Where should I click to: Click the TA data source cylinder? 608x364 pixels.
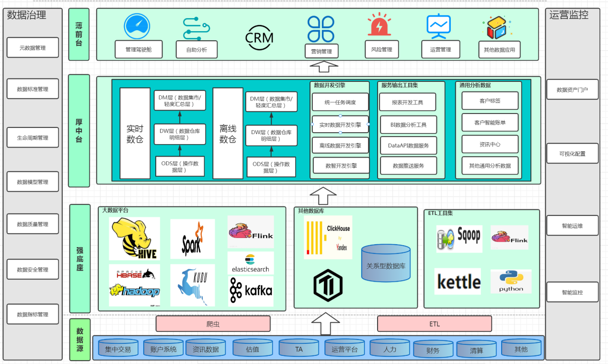tap(298, 348)
